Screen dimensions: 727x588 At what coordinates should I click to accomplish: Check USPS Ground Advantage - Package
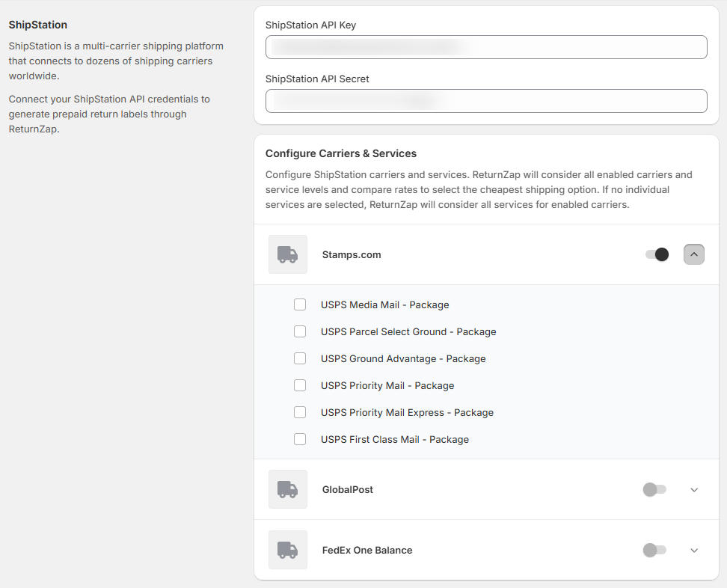point(300,358)
